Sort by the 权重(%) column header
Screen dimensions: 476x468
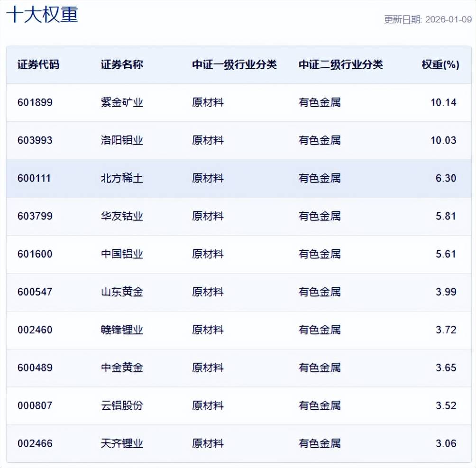(x=440, y=65)
